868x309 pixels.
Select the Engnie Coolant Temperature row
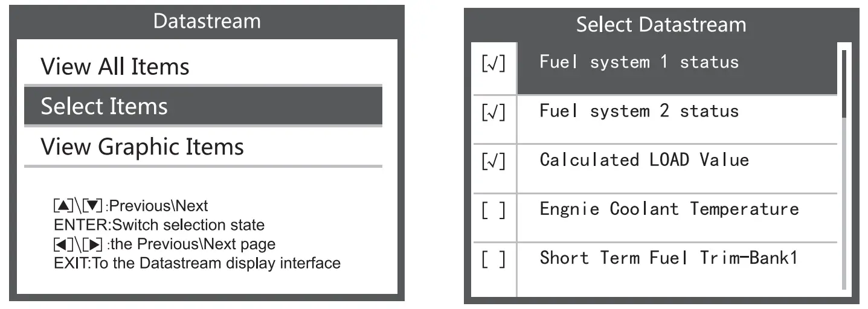tap(669, 209)
